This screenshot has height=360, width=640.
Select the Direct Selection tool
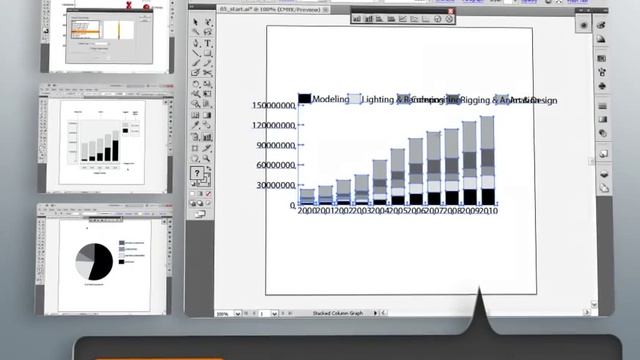208,22
